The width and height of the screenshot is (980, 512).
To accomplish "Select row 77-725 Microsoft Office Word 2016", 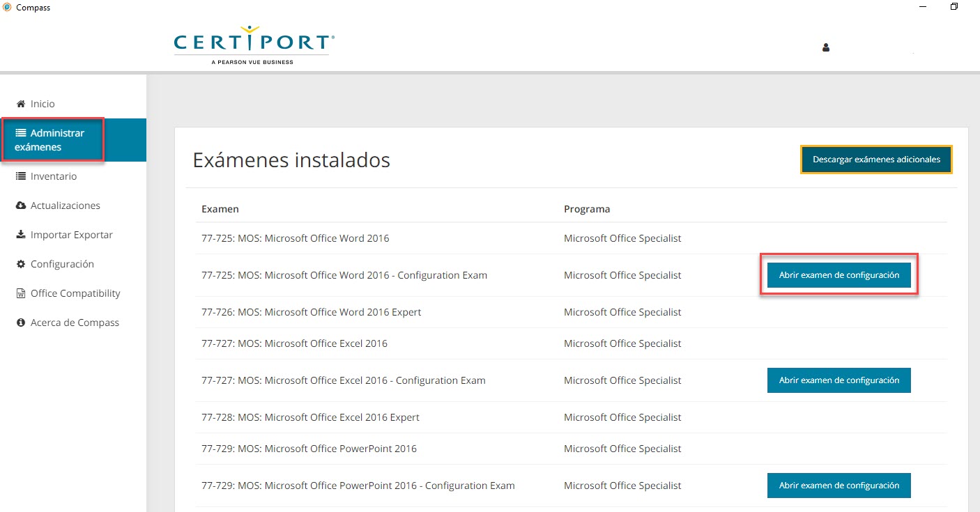I will [x=571, y=238].
